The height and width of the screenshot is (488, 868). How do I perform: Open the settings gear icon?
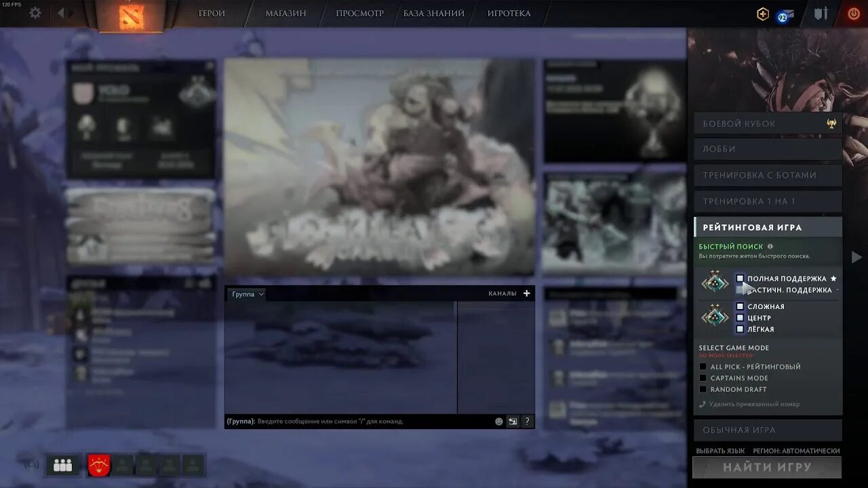[35, 13]
